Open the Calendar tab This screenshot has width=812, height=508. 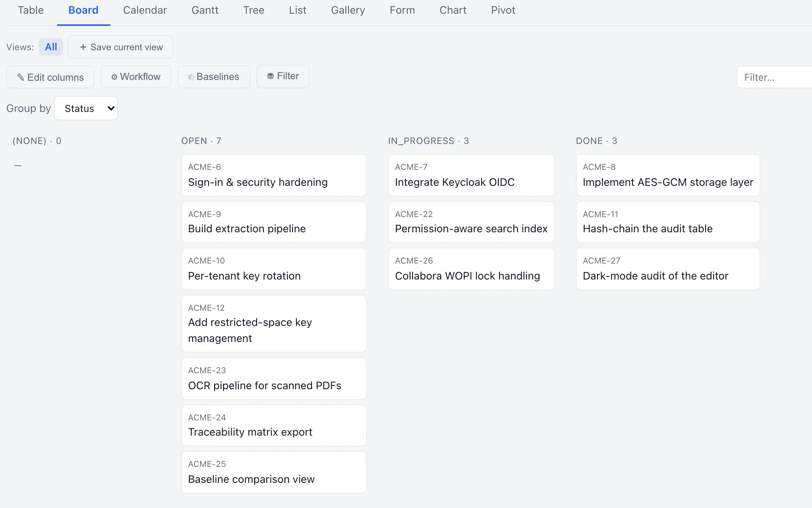pos(145,10)
